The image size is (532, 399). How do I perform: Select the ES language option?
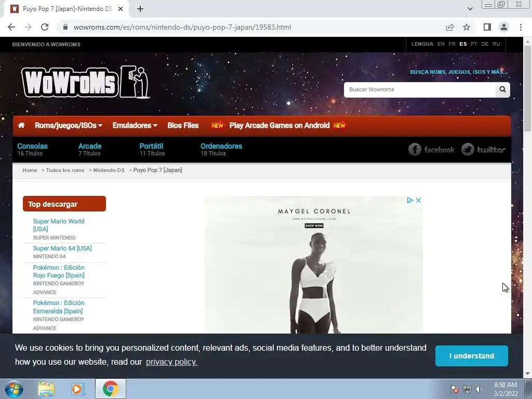click(463, 44)
